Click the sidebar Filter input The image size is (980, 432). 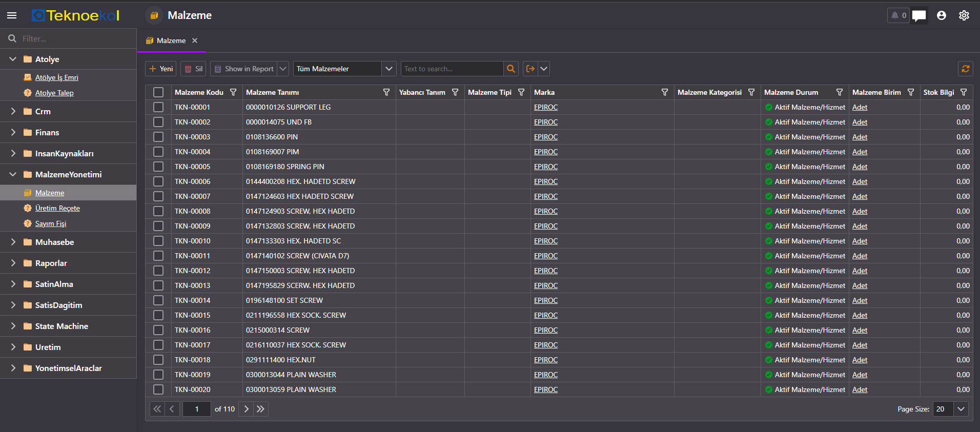[x=77, y=38]
